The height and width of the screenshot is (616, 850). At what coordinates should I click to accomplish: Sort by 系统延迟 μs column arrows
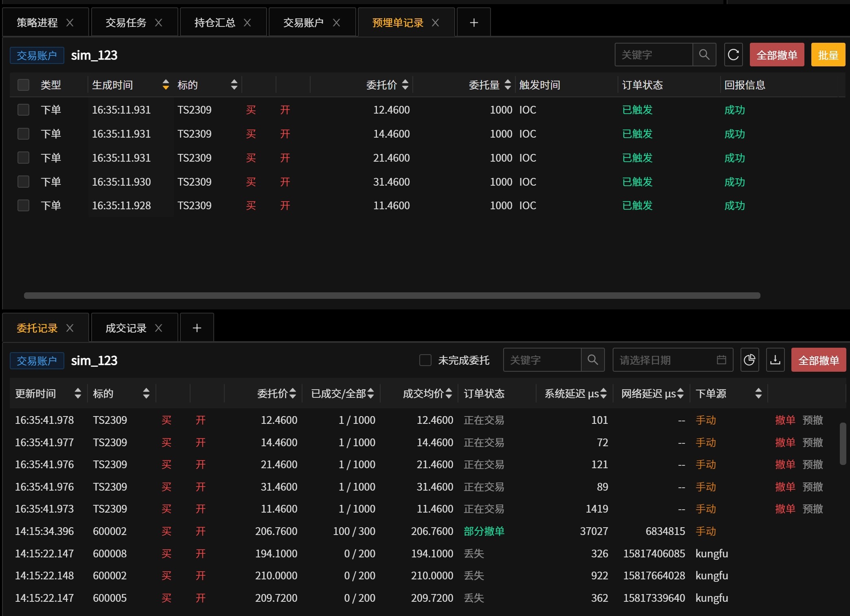(x=603, y=393)
